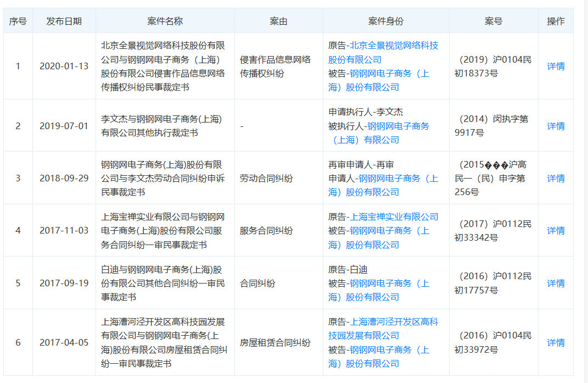
Task: View 详情 of 服务合同纠纷 case
Action: pyautogui.click(x=556, y=230)
